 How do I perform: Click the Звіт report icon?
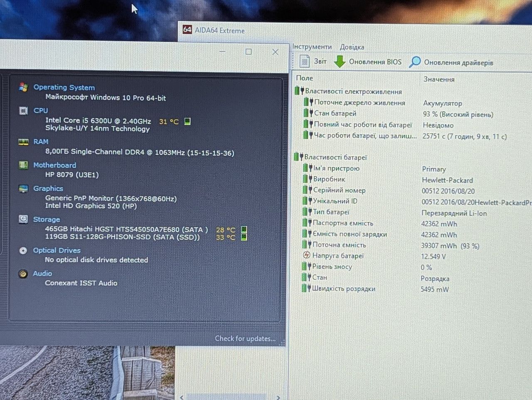tap(305, 61)
